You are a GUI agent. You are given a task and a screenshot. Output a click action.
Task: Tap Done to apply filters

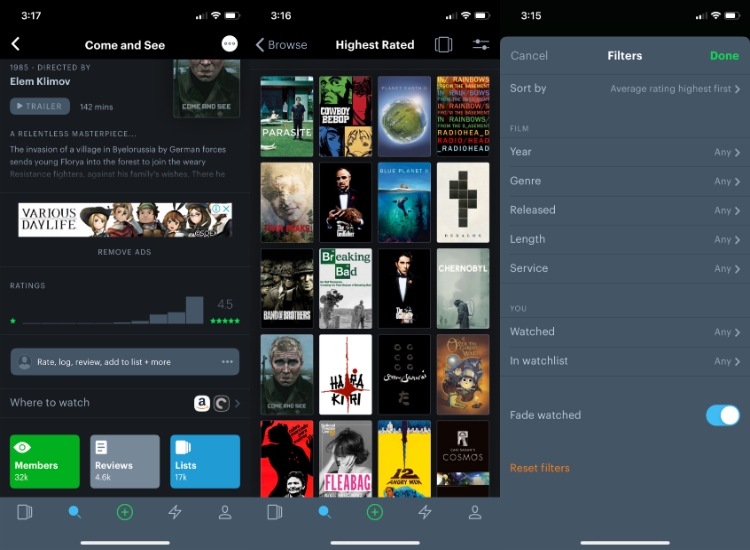[x=724, y=56]
